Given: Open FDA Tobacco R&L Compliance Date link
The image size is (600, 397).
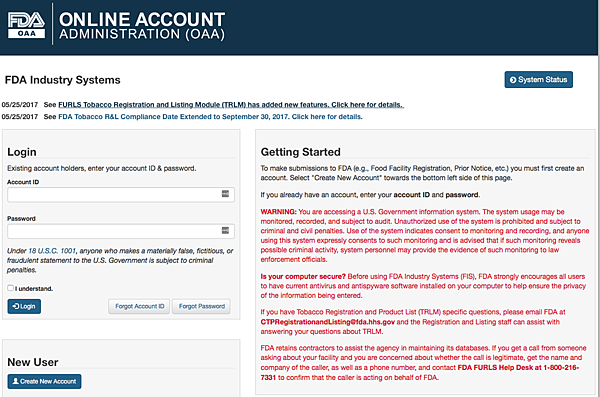Looking at the screenshot, I should [210, 116].
